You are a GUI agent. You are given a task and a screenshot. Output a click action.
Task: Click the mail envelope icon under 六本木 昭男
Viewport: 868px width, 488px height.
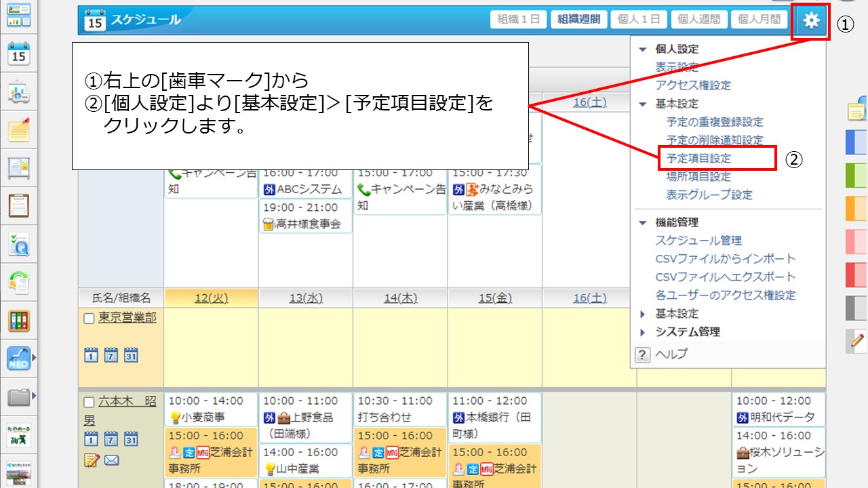click(112, 461)
